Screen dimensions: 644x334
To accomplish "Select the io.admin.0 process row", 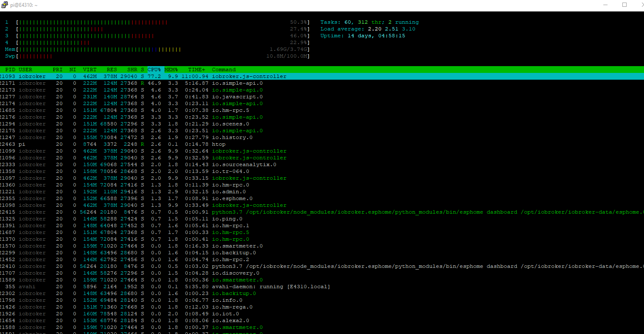I will (322, 192).
